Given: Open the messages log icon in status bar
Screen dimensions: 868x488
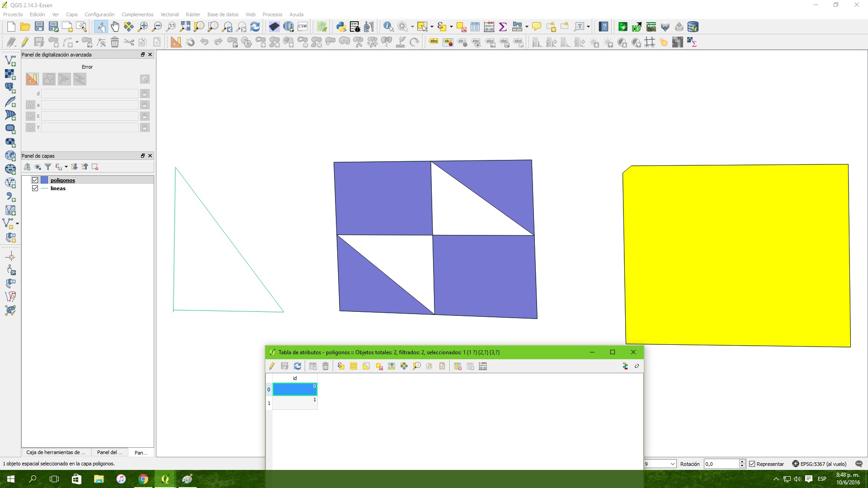Looking at the screenshot, I should (x=859, y=464).
